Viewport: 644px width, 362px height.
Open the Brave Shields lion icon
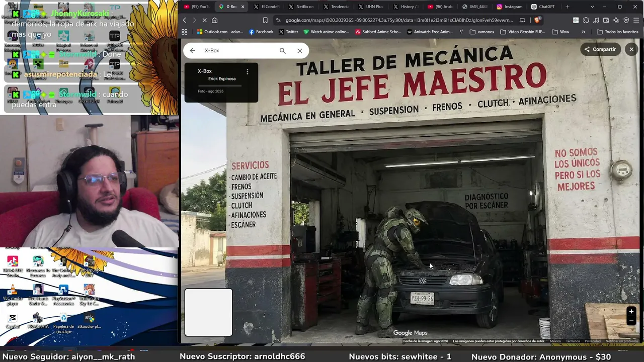coord(537,20)
